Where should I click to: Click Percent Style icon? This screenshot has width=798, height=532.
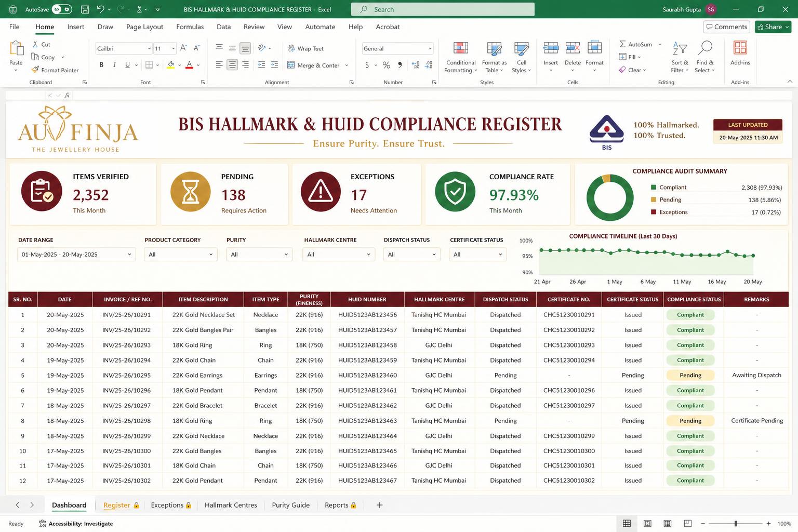click(x=386, y=65)
